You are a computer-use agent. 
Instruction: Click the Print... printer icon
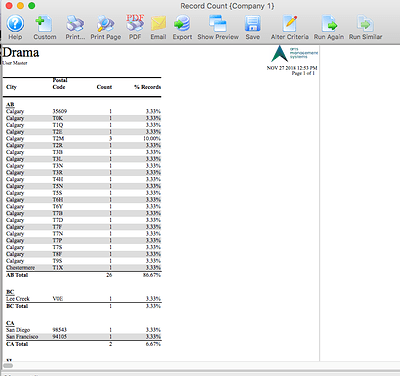click(x=75, y=24)
